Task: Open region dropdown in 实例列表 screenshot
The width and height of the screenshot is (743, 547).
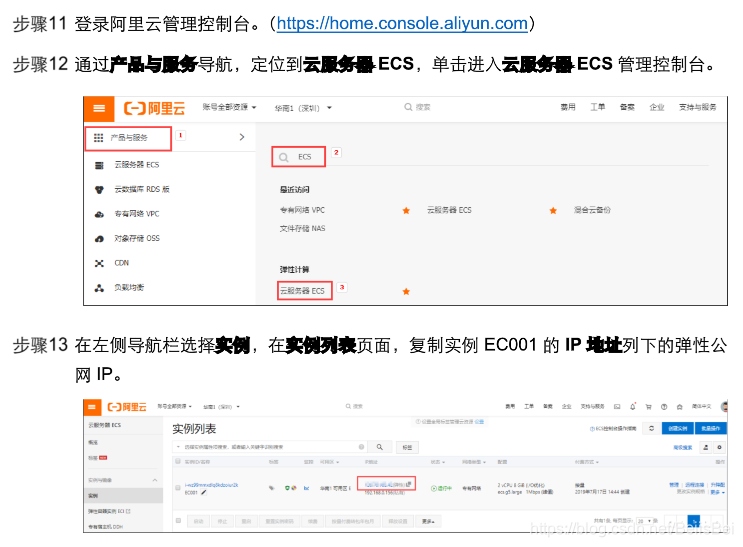Action: tap(221, 407)
